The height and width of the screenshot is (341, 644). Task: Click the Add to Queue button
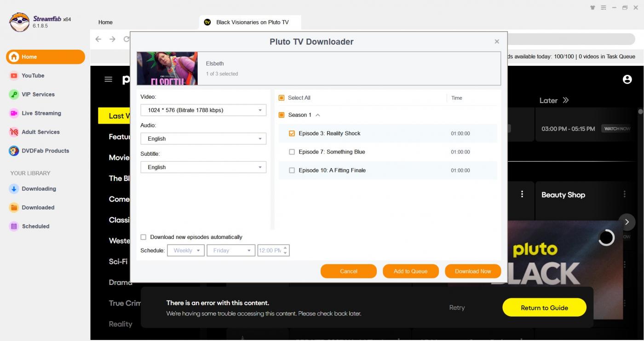[x=410, y=271]
